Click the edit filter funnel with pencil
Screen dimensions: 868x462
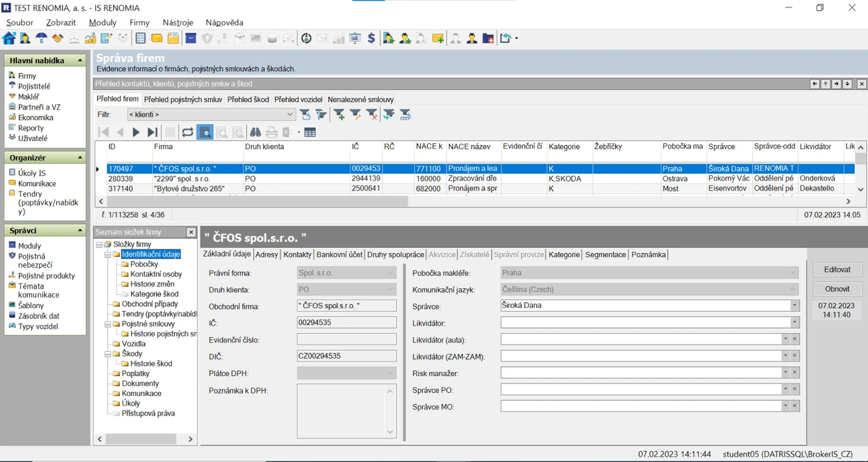(x=356, y=114)
